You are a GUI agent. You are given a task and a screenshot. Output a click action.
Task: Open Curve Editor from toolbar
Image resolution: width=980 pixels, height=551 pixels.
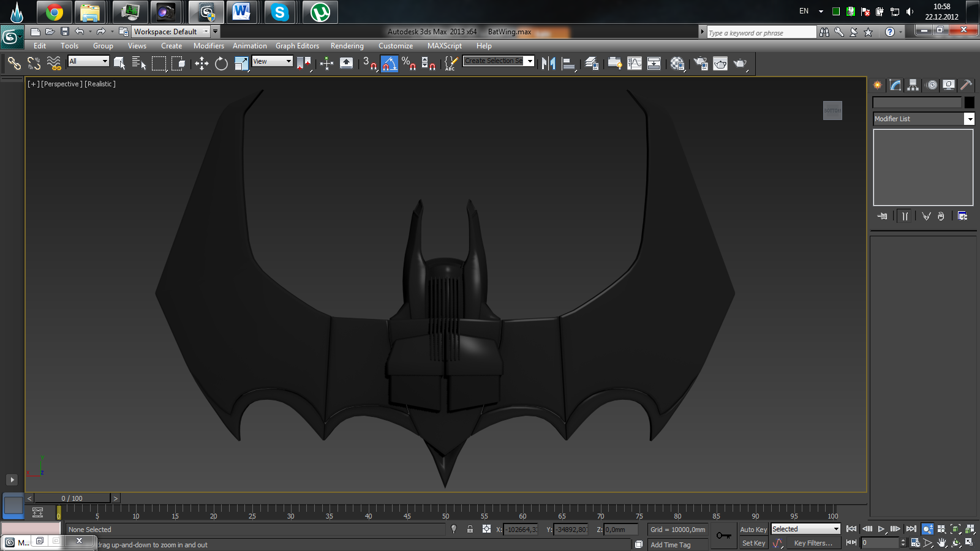[x=635, y=63]
